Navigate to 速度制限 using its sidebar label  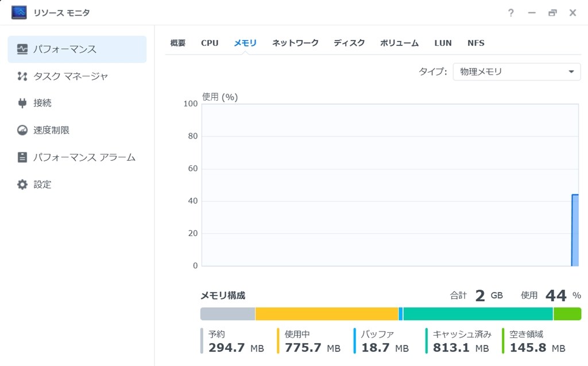pos(51,130)
